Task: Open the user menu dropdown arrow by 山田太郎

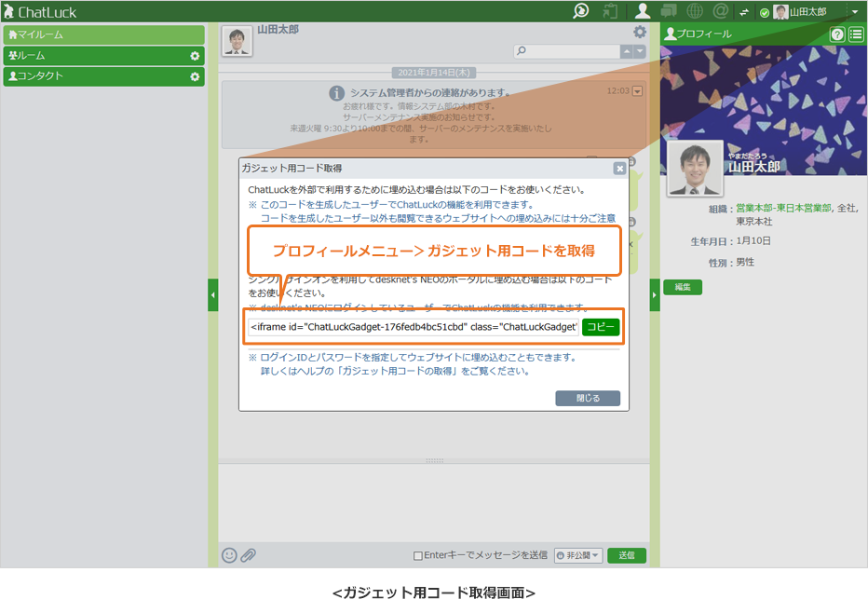Action: pyautogui.click(x=855, y=11)
